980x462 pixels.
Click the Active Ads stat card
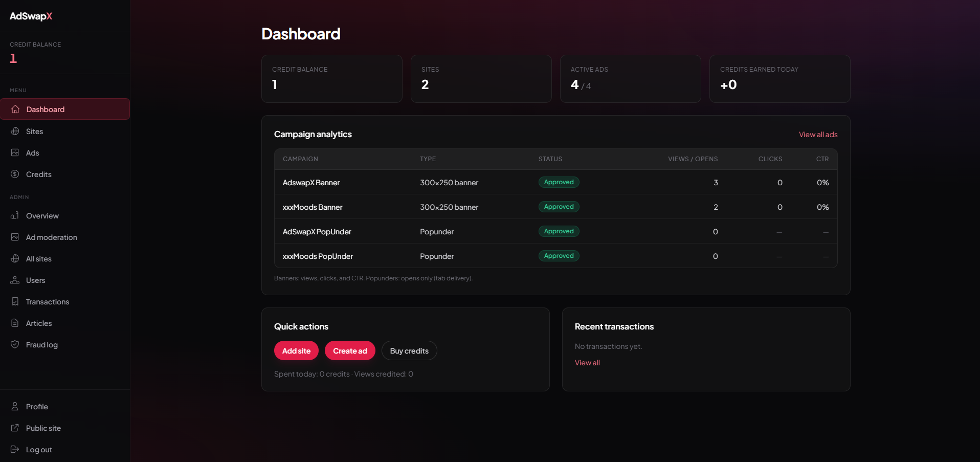click(630, 79)
